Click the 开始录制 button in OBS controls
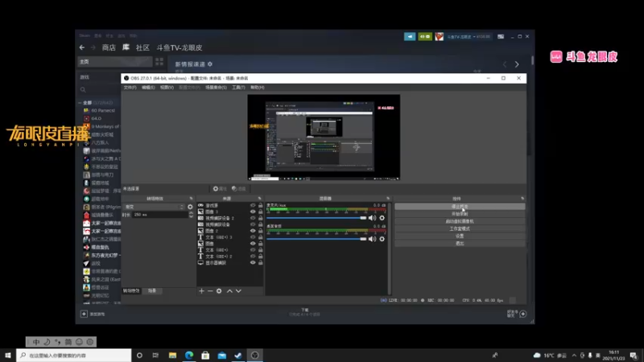Screen dimensions: 644x362 (460, 214)
